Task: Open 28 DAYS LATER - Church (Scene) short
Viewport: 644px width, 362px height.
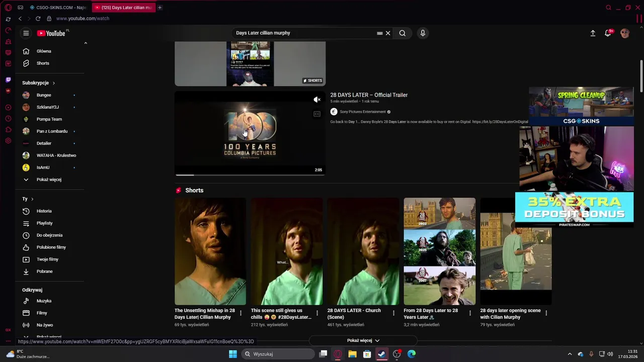Action: pos(363,251)
